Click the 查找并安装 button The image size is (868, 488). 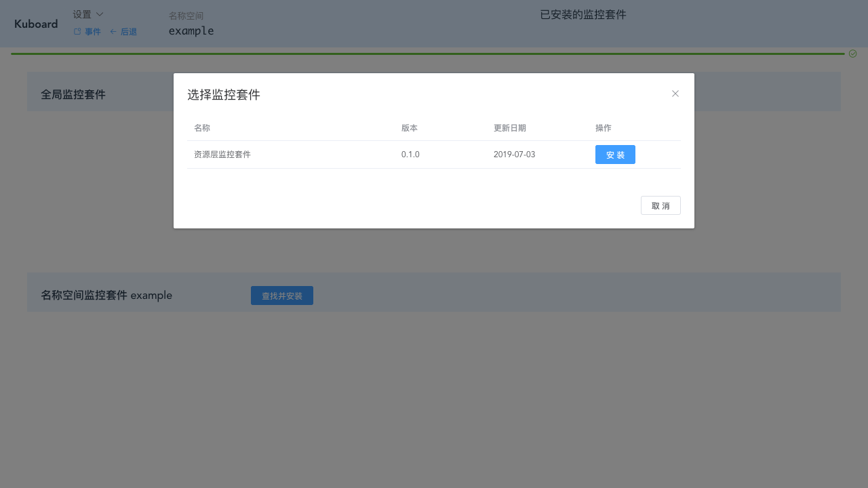pyautogui.click(x=282, y=296)
